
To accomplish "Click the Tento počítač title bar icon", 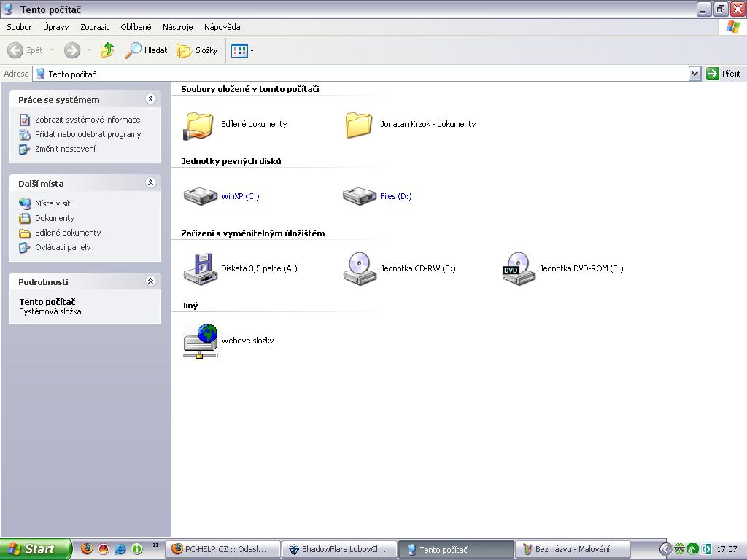I will (7, 9).
